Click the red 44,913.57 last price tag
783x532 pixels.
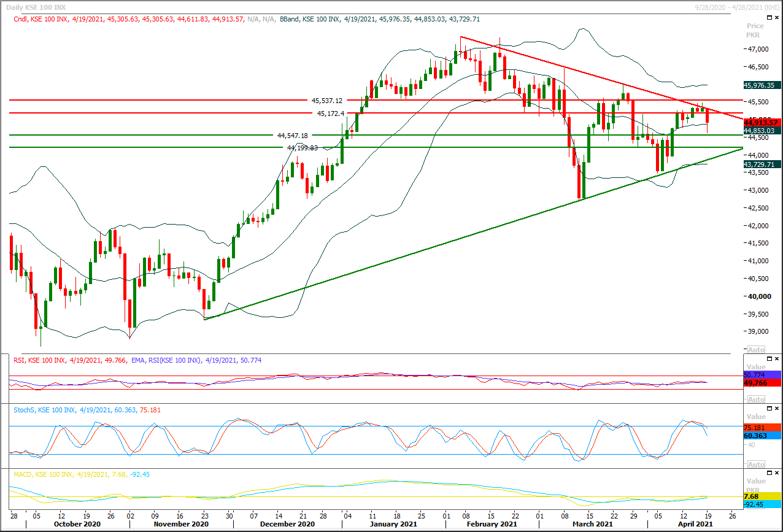pyautogui.click(x=762, y=123)
